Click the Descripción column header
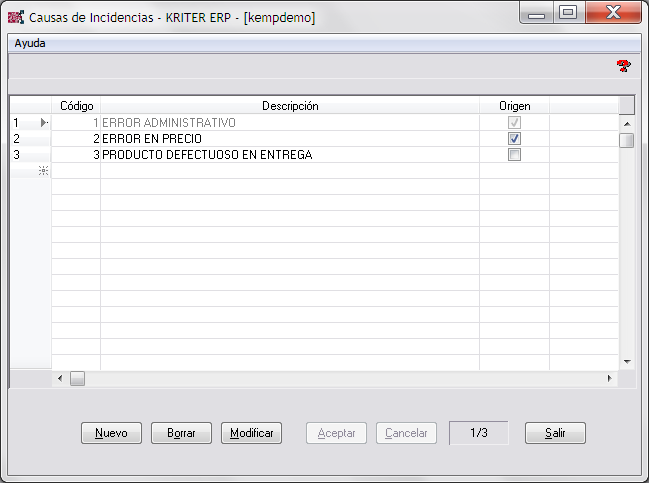Viewport: 649px width, 483px height. [x=290, y=105]
